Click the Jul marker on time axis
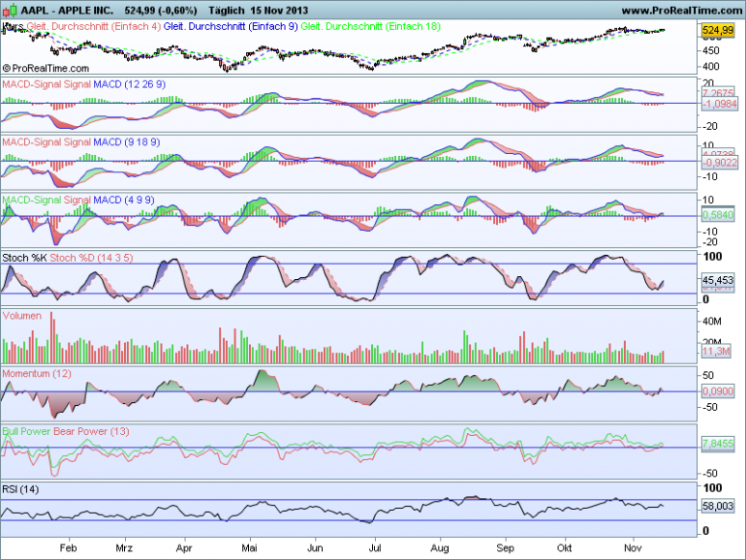 coord(374,548)
